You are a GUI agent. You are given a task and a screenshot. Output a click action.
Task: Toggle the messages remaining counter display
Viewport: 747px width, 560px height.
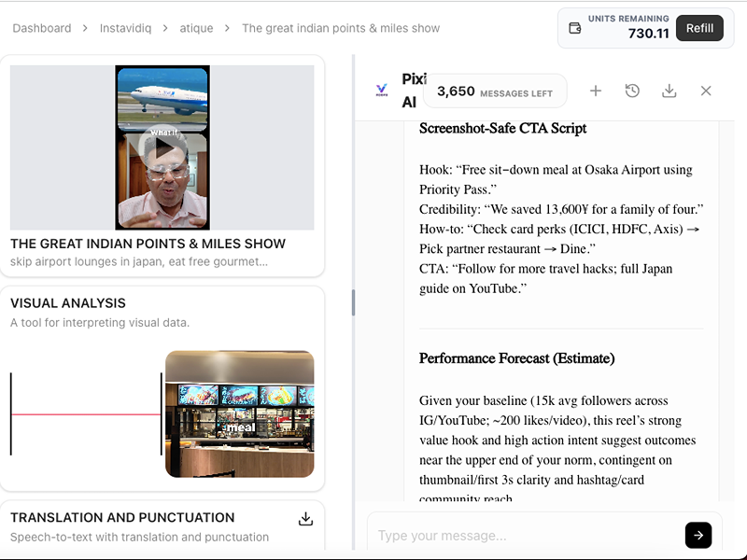[495, 91]
